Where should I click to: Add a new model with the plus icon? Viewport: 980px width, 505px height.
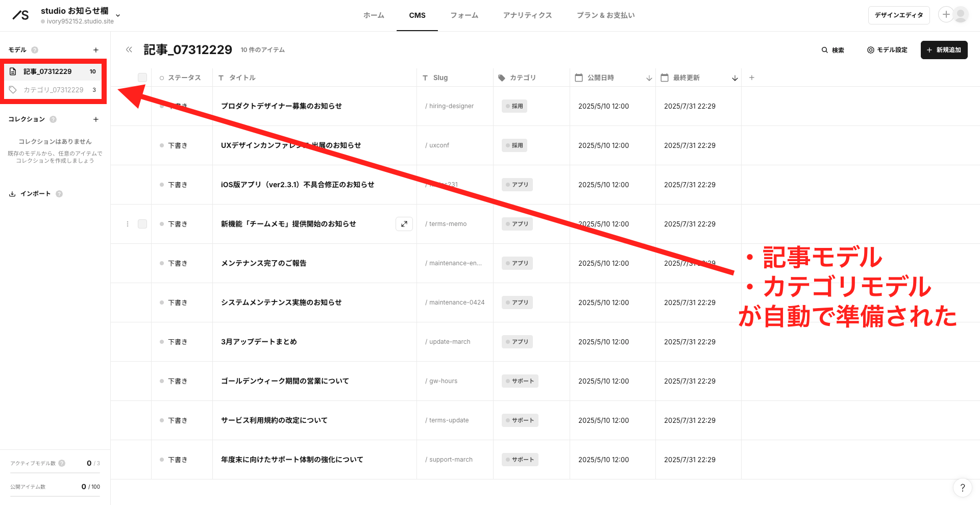(96, 49)
